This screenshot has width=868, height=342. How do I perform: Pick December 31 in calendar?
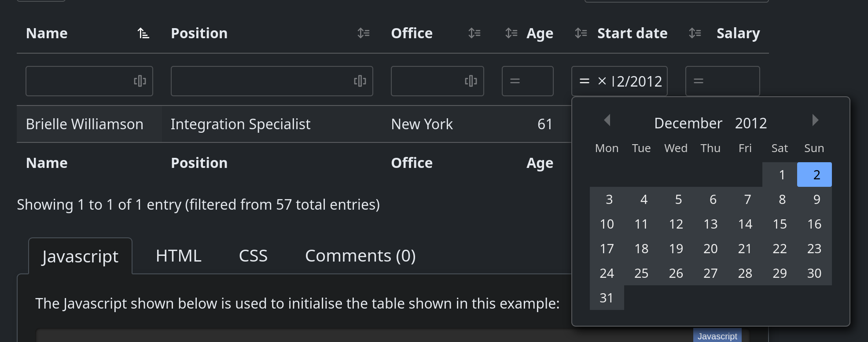607,298
